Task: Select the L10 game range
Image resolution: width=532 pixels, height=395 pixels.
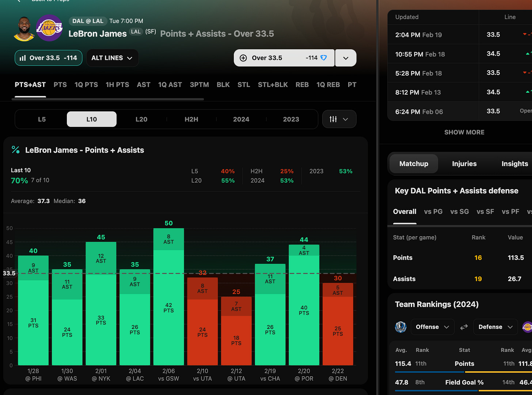Action: click(92, 119)
